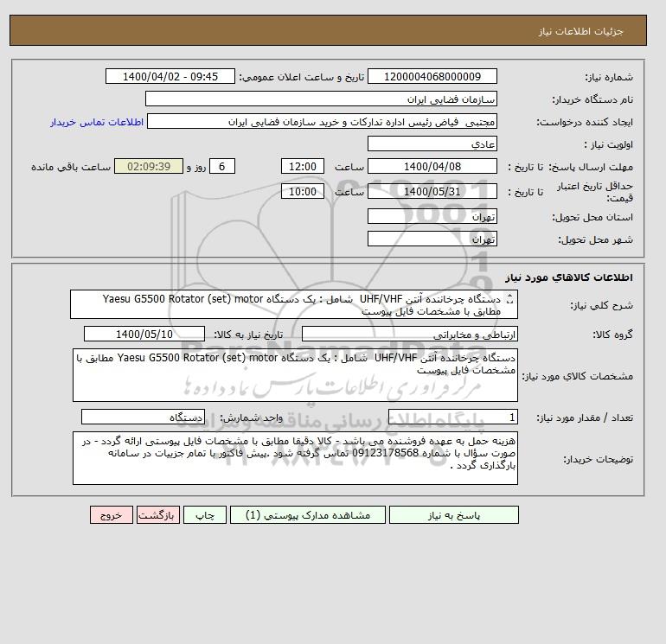Click the مهلت ارسال پاسخ label
Screen dimensions: 666x644
click(x=591, y=167)
